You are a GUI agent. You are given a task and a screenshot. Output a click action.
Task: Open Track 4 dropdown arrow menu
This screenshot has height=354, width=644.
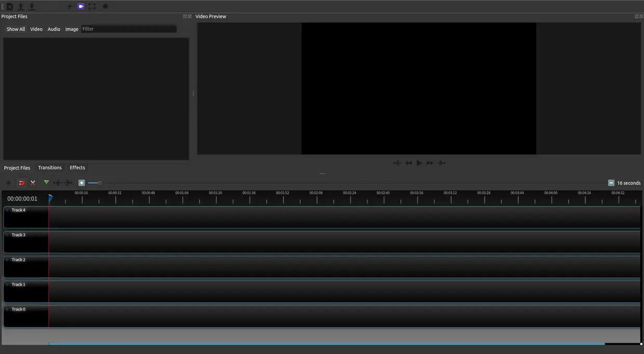coord(7,210)
